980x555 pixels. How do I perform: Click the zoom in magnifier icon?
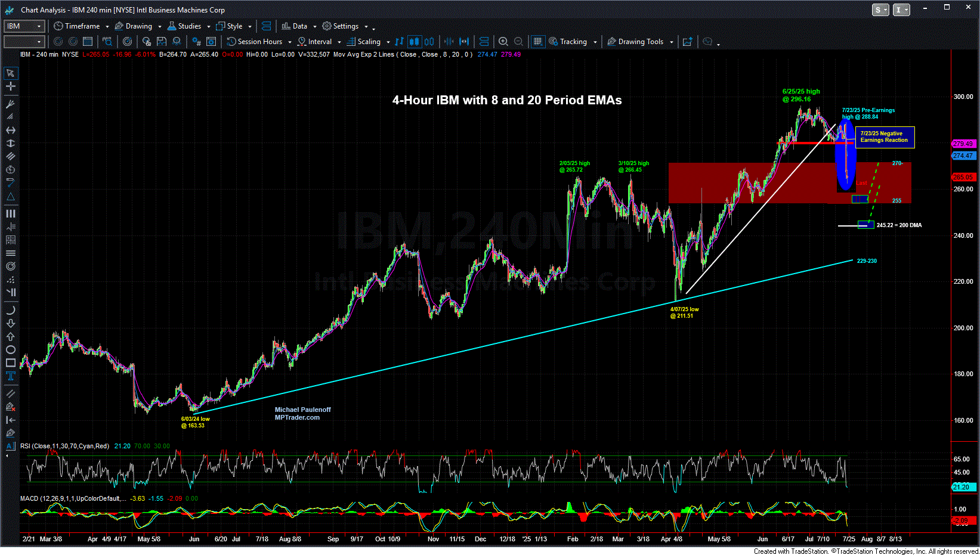(503, 42)
